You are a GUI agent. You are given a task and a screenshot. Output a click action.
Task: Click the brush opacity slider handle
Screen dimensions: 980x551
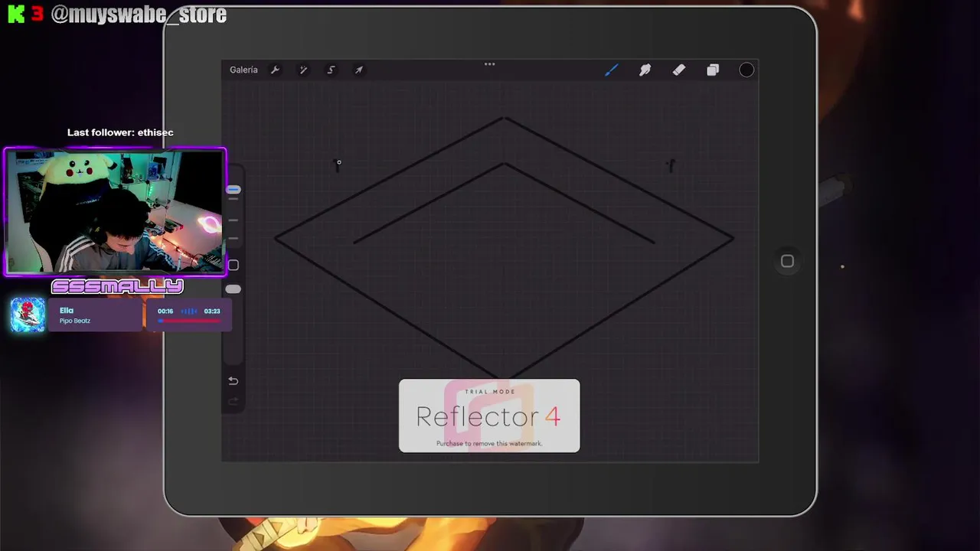[234, 289]
